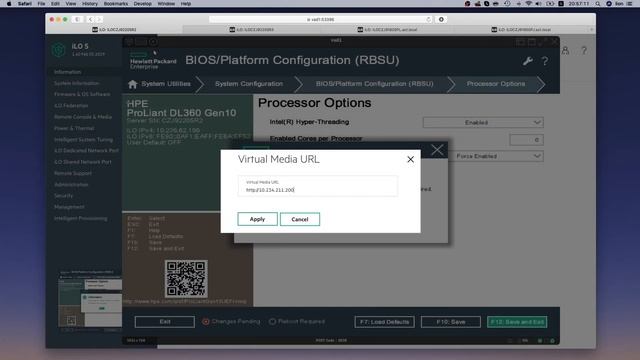Viewport: 640px width, 360px height.
Task: Click Safari forward navigation arrow
Action: click(99, 19)
